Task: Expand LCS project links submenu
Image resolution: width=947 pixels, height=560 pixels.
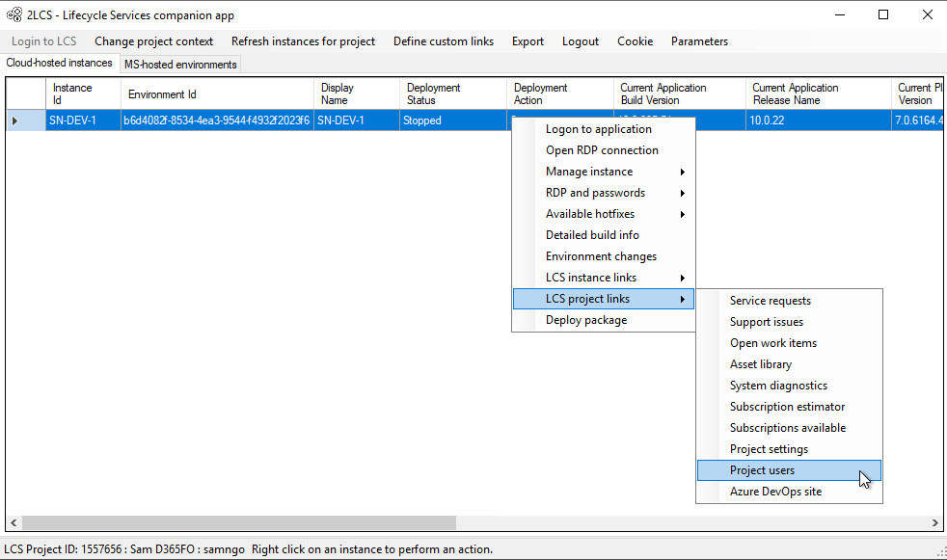Action: [604, 299]
